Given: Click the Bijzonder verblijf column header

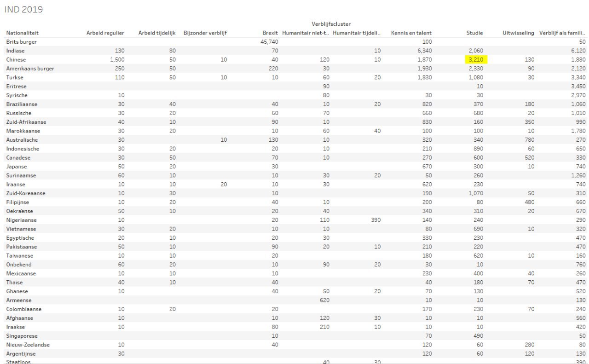Looking at the screenshot, I should tap(205, 33).
